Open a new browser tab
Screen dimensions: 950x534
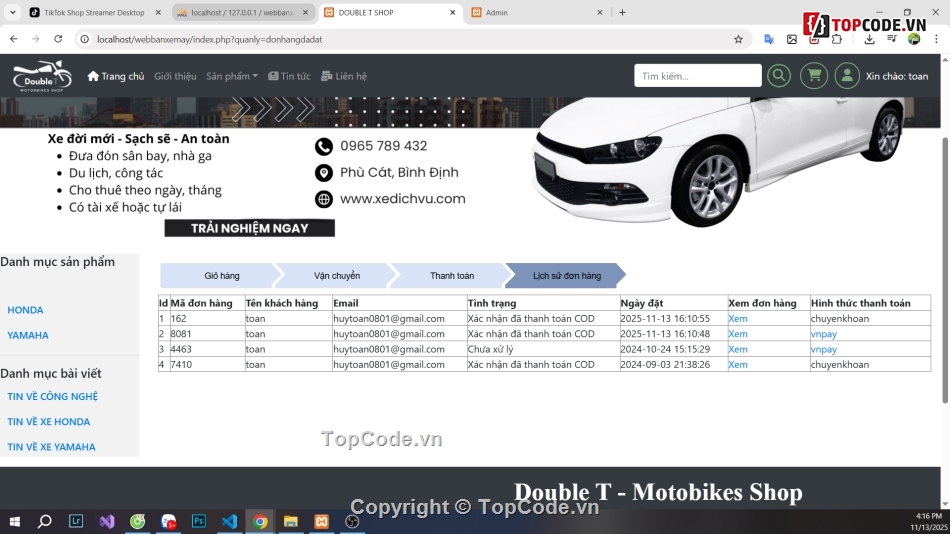click(x=622, y=12)
